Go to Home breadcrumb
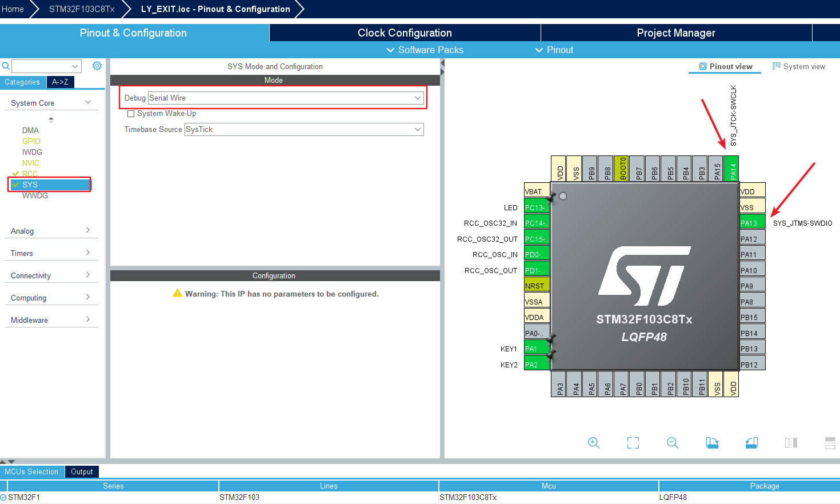 click(x=13, y=9)
